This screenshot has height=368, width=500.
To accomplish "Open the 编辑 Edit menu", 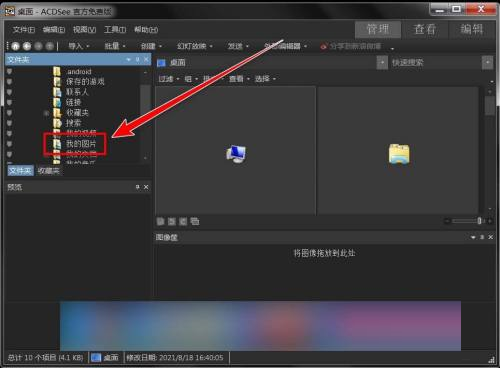I will coord(54,30).
